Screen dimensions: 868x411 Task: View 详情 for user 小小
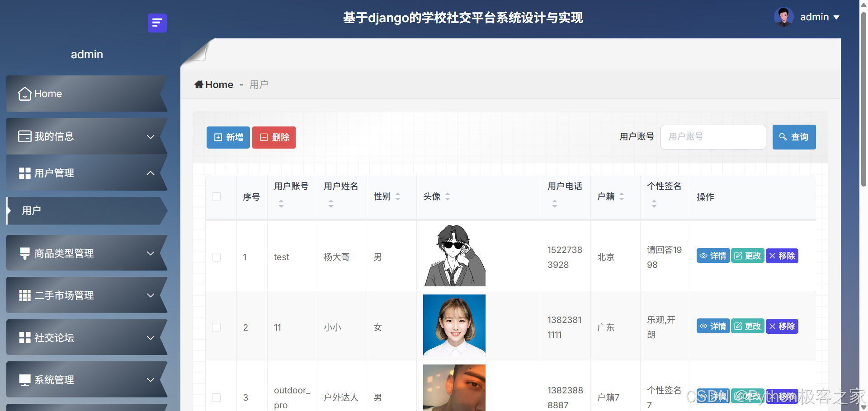[713, 326]
